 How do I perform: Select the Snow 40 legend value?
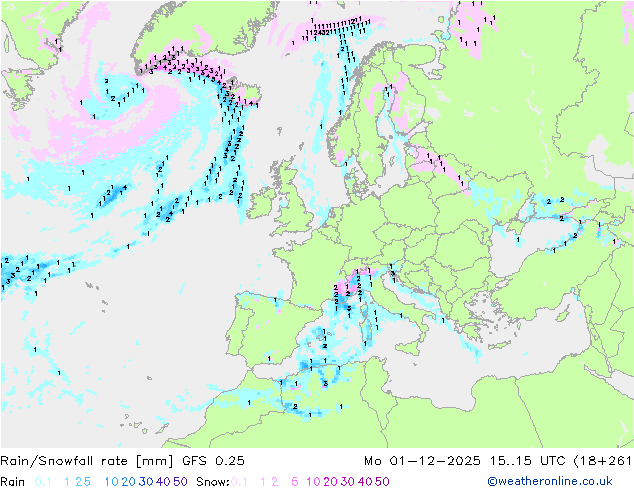click(x=365, y=482)
